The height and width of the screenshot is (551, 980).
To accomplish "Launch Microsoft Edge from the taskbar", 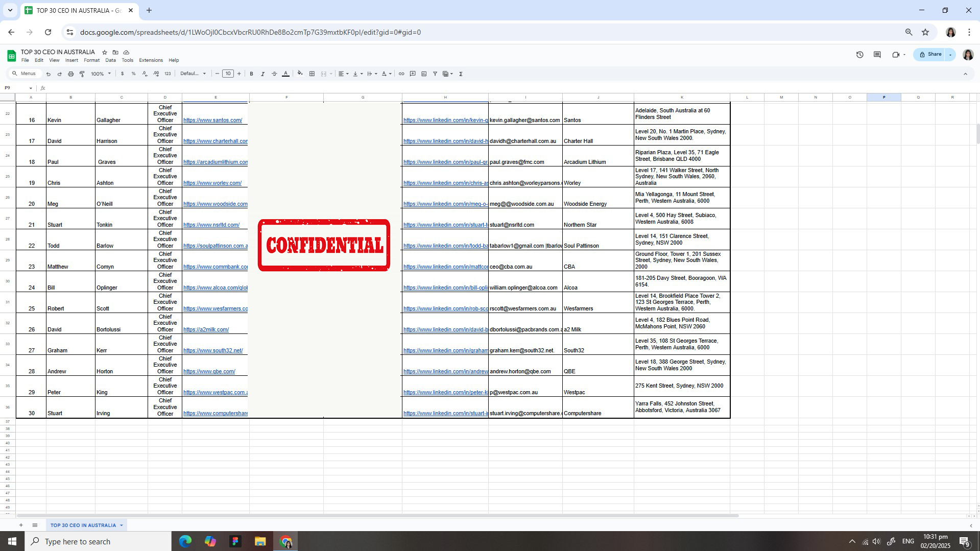I will [x=185, y=541].
